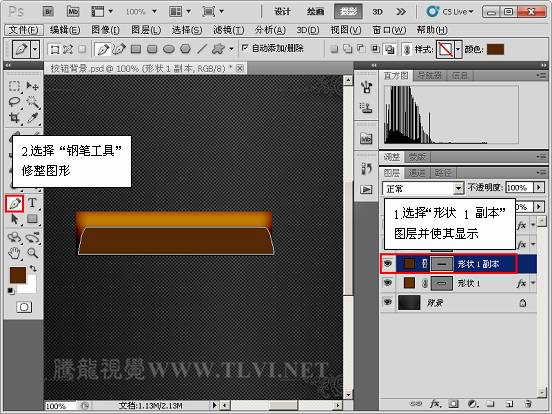Choose the Rectangle shape tool in toolbox

(32, 219)
